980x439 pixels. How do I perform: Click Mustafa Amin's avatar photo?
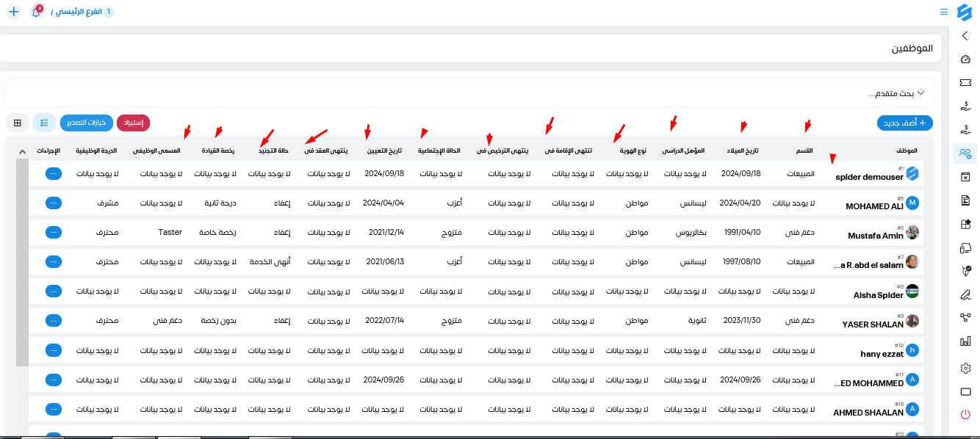point(912,232)
